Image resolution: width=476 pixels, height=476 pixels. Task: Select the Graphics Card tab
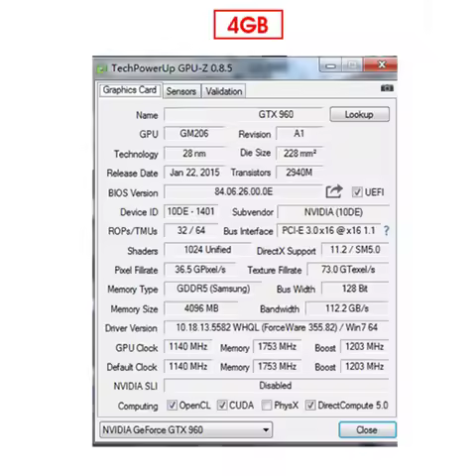130,90
